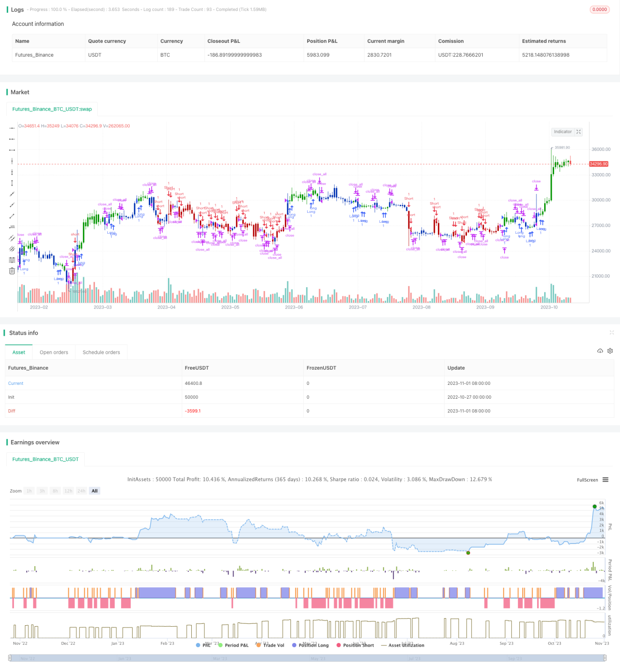Screen dimensions: 620x672
Task: Select the vertical line drawing tool
Action: (12, 161)
